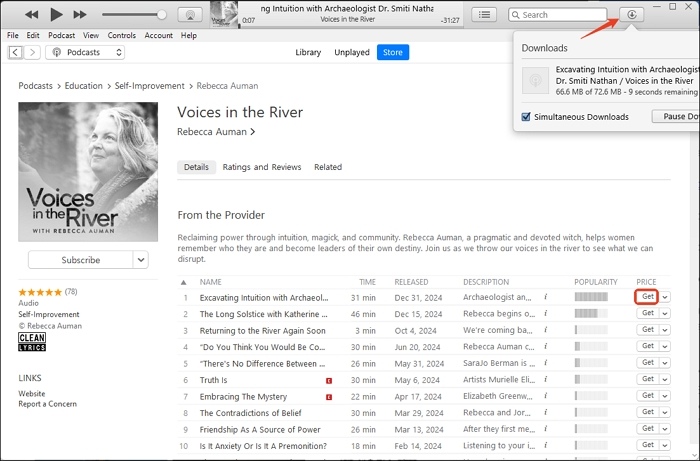The height and width of the screenshot is (461, 700).
Task: Select the Details tab
Action: [x=196, y=167]
